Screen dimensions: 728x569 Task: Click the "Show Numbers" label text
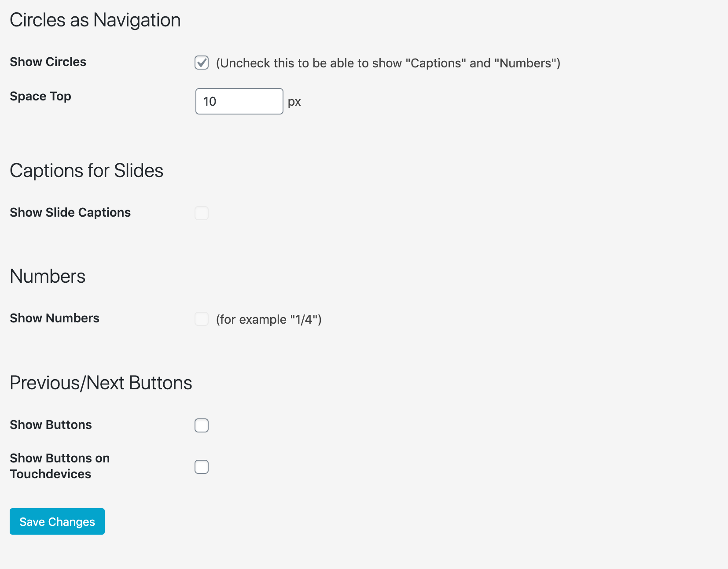coord(55,318)
